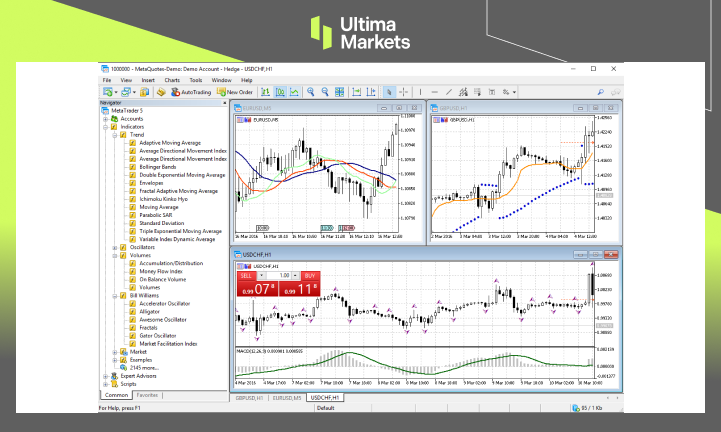The image size is (721, 432).
Task: Click the EURUSD,M5 chart window icon
Action: point(238,108)
